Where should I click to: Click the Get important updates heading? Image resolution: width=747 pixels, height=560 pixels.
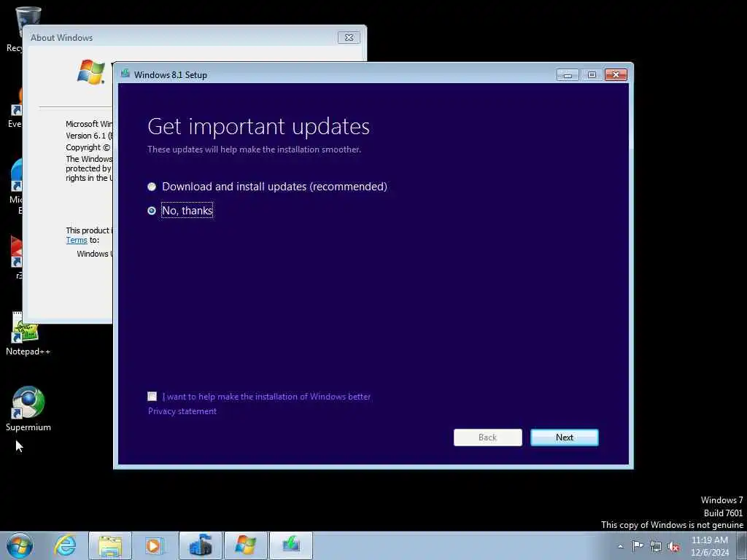259,126
